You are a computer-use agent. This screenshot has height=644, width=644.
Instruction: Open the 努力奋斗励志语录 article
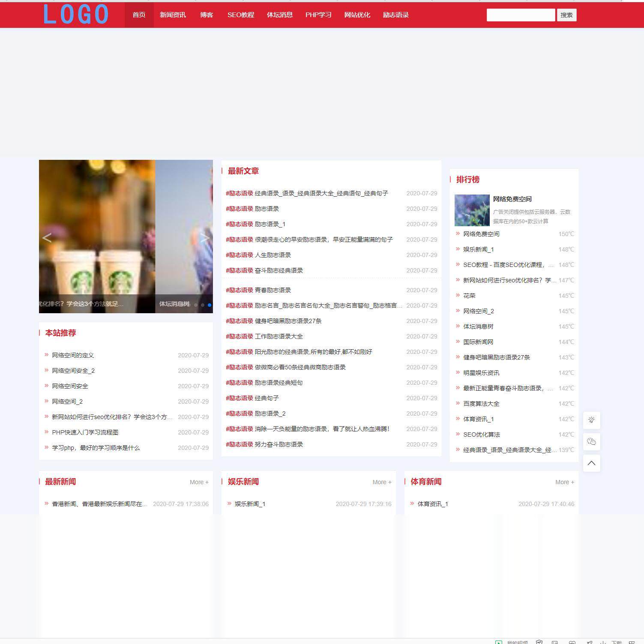tap(279, 444)
